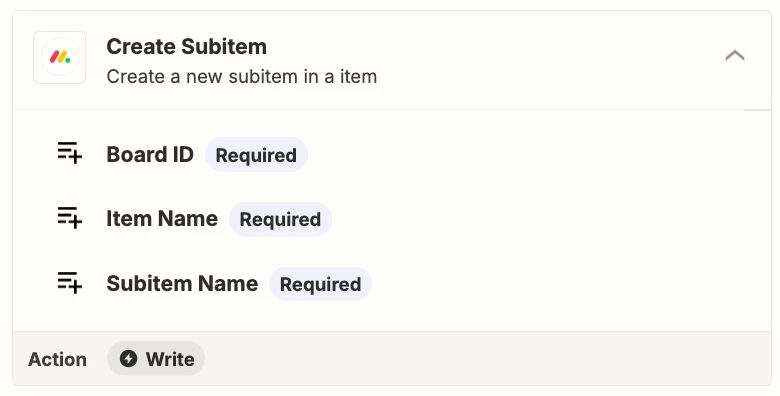The width and height of the screenshot is (780, 396).
Task: Click the add-field icon beside Subitem Name
Action: pos(70,283)
